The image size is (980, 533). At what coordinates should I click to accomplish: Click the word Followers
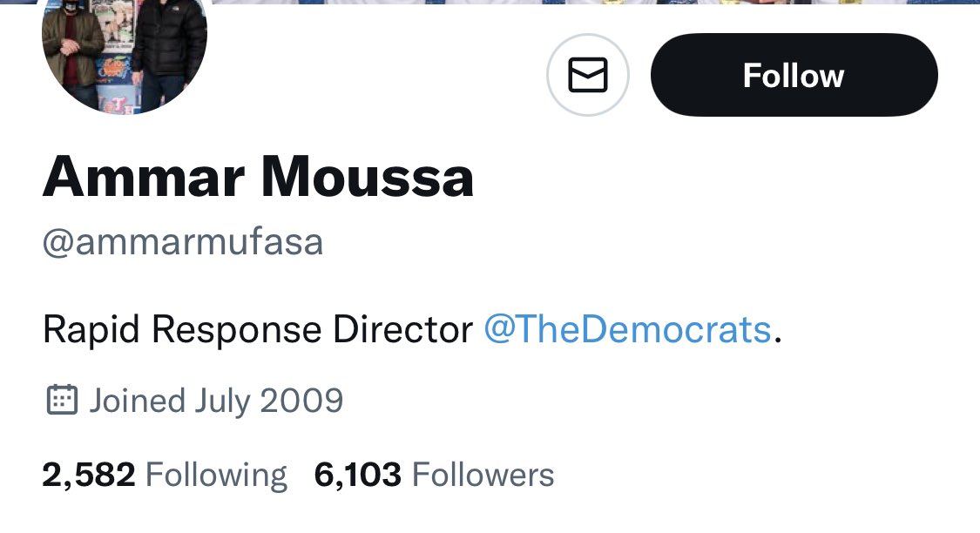pyautogui.click(x=483, y=475)
